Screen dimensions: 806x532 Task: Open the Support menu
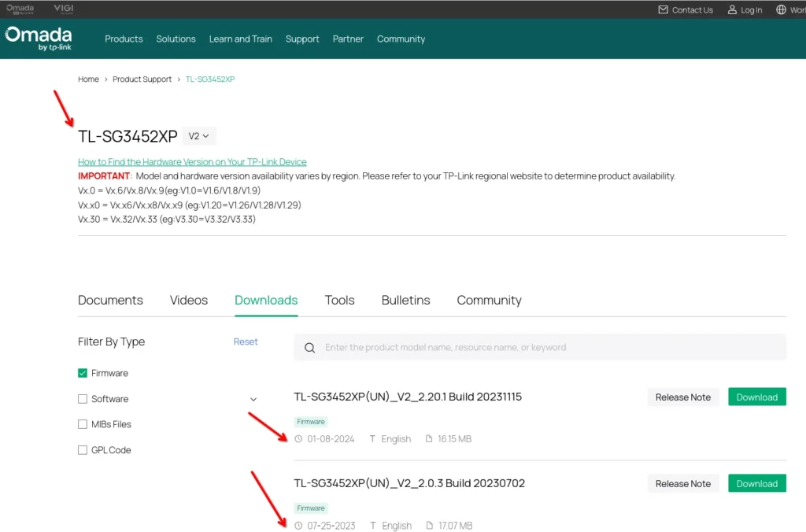(x=302, y=39)
